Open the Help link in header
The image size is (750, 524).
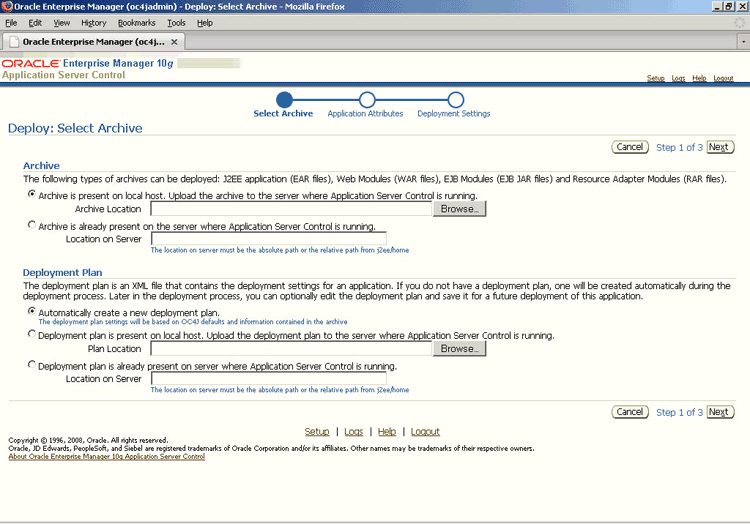point(699,78)
